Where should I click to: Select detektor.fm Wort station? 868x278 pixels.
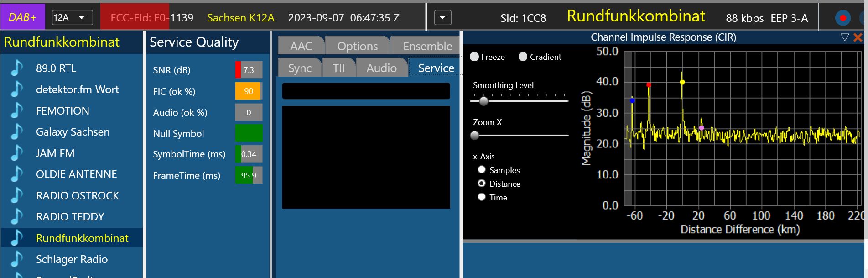[x=77, y=89]
